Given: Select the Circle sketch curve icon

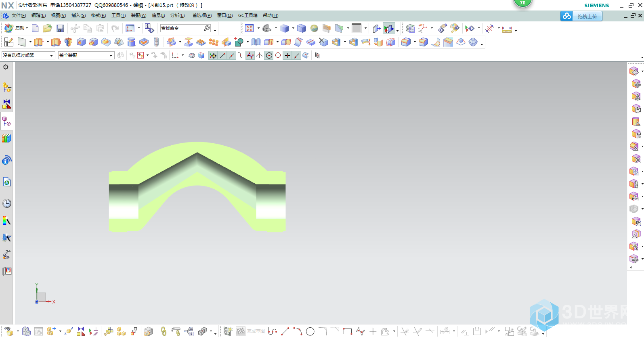Looking at the screenshot, I should tap(310, 331).
